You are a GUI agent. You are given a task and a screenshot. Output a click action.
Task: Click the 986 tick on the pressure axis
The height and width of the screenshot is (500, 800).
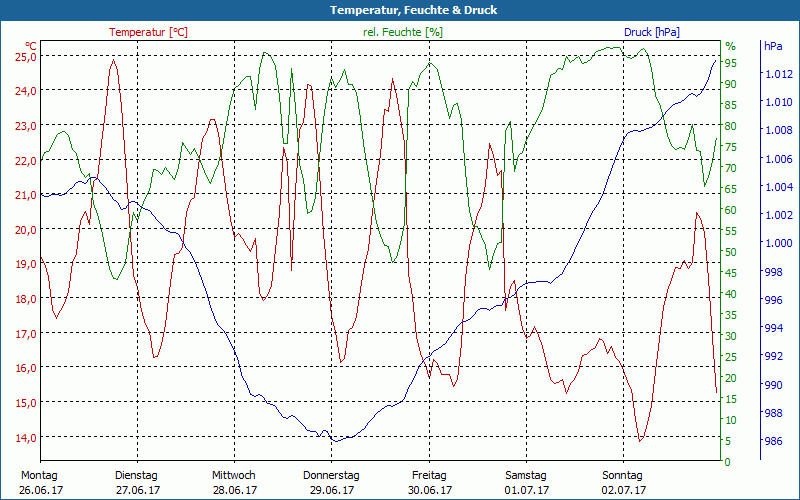(773, 441)
